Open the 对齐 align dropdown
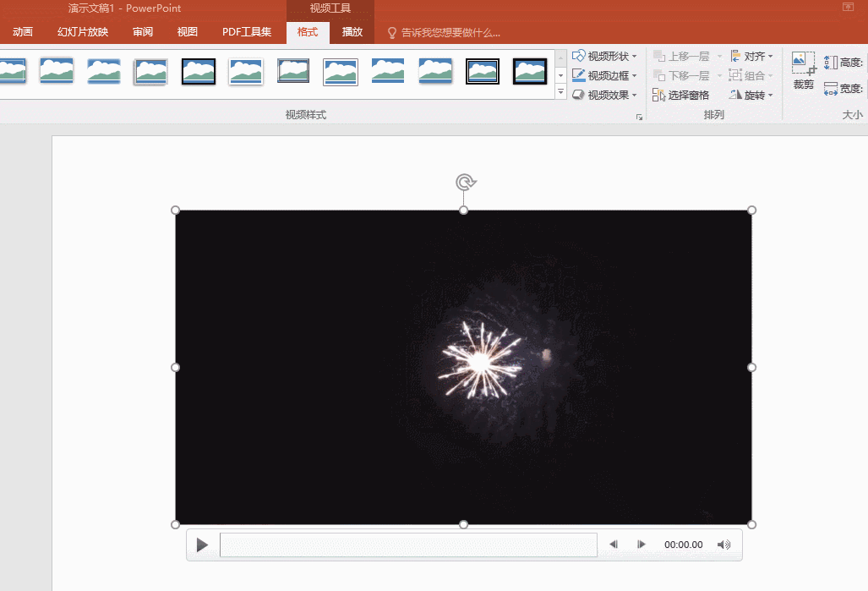The height and width of the screenshot is (591, 868). coord(751,56)
